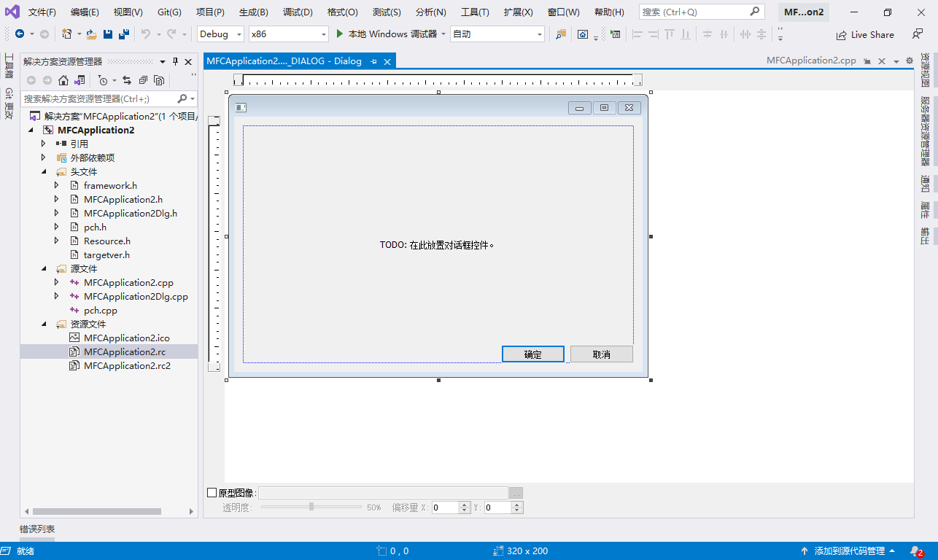This screenshot has width=938, height=560.
Task: Open the 调试(D) menu
Action: pyautogui.click(x=298, y=12)
